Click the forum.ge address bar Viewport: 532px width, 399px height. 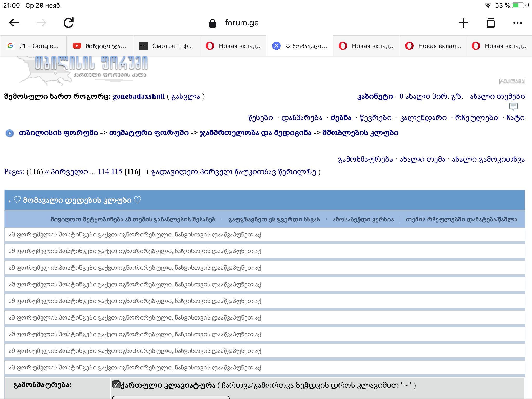tap(242, 23)
